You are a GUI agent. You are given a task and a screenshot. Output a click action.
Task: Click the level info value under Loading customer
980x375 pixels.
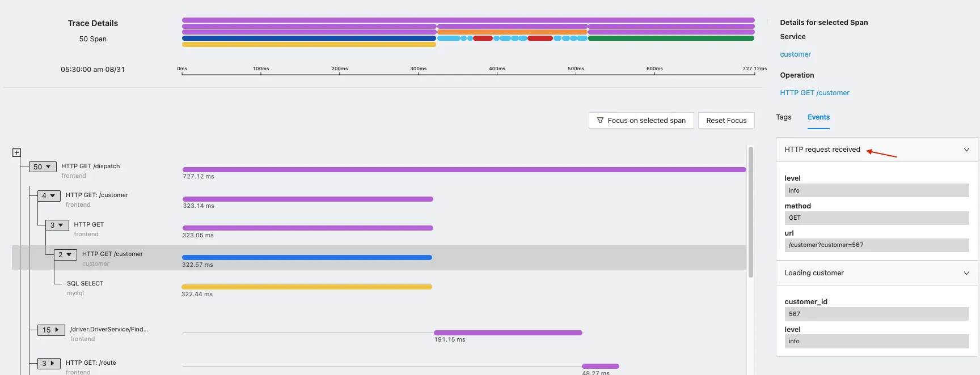(x=877, y=342)
